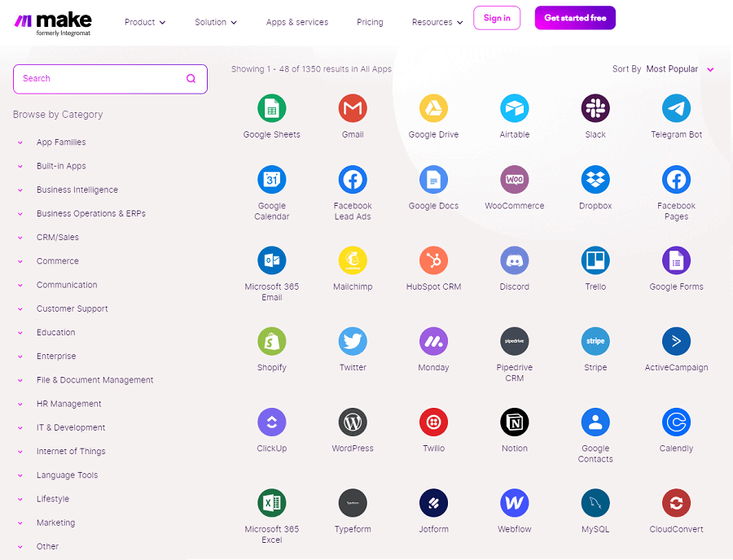Image resolution: width=733 pixels, height=560 pixels.
Task: Open the Dropbox integration
Action: pyautogui.click(x=595, y=180)
